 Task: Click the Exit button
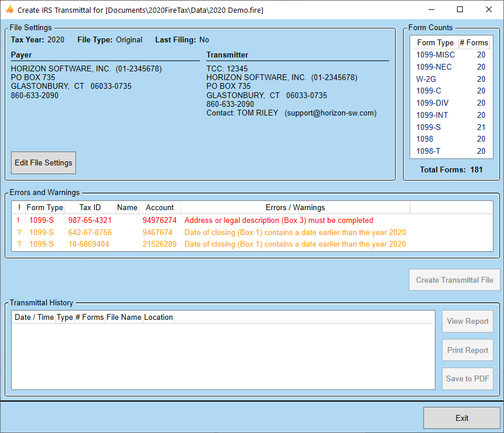pos(462,418)
